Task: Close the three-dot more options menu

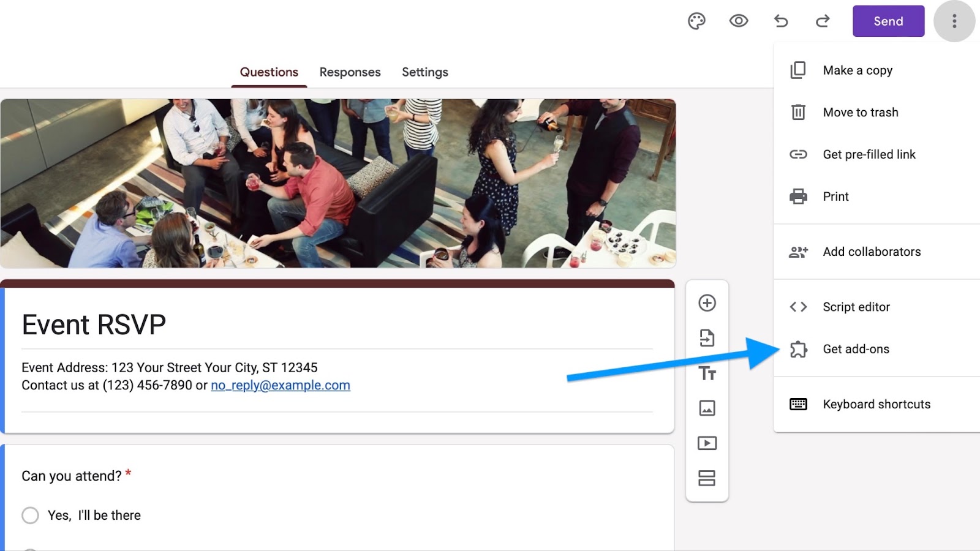Action: [x=954, y=21]
